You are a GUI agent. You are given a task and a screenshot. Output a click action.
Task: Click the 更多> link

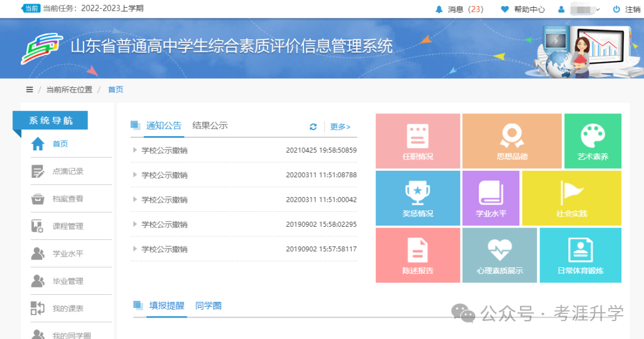tap(340, 127)
